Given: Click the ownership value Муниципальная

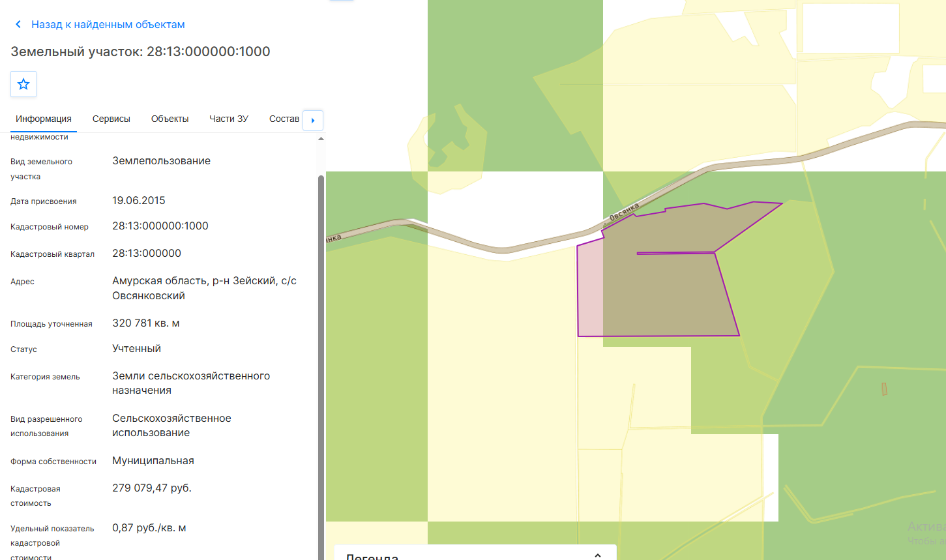Looking at the screenshot, I should 153,461.
